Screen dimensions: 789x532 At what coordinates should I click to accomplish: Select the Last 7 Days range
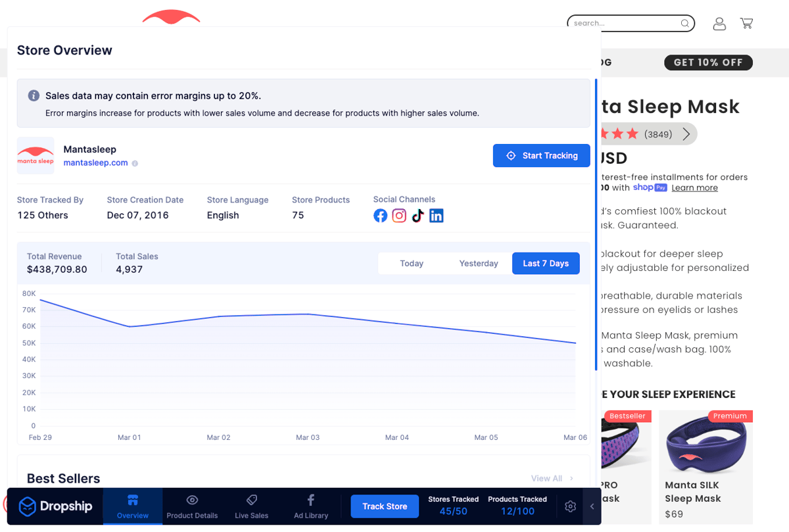pos(546,263)
